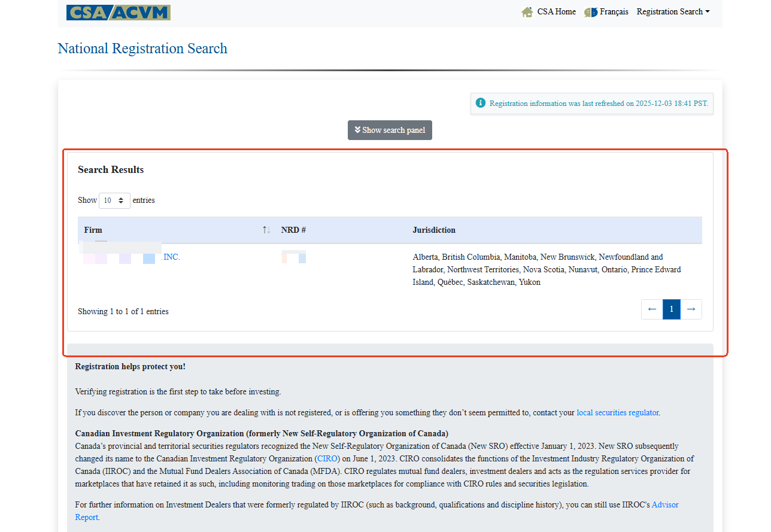This screenshot has width=771, height=532.
Task: Click the Search Results heading
Action: tap(111, 170)
